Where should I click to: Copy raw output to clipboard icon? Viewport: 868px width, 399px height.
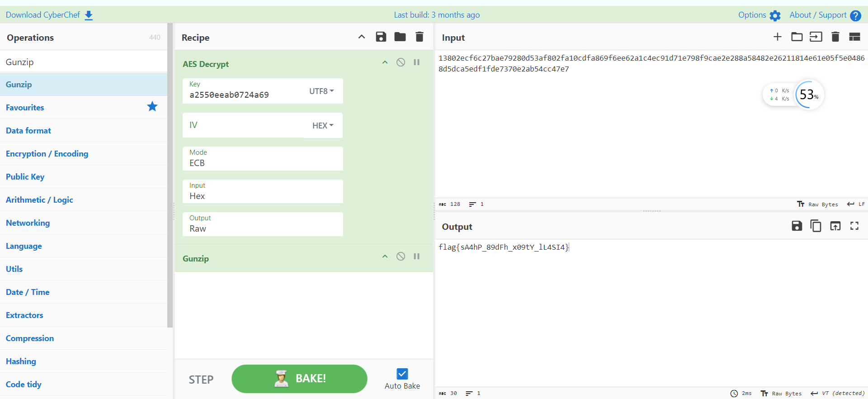coord(816,226)
